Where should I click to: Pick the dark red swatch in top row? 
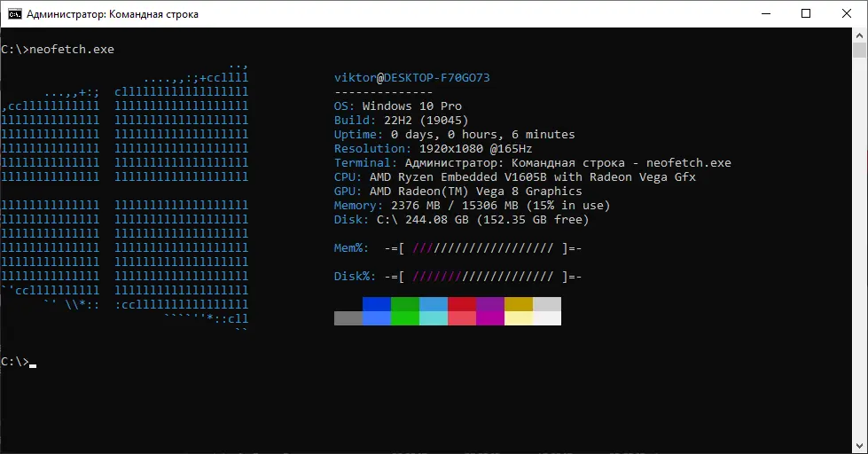pyautogui.click(x=462, y=304)
